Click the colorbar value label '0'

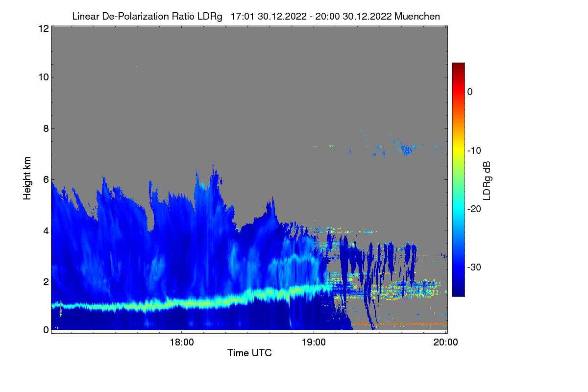click(x=470, y=92)
